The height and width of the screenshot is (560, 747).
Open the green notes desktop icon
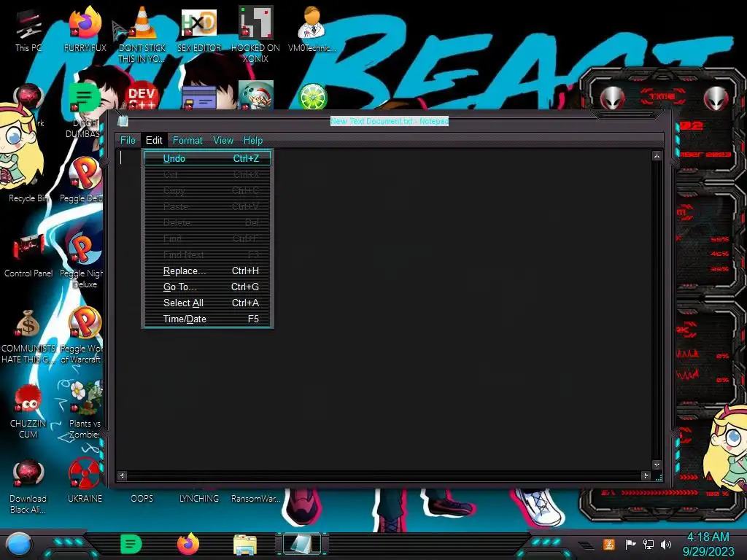pyautogui.click(x=84, y=98)
